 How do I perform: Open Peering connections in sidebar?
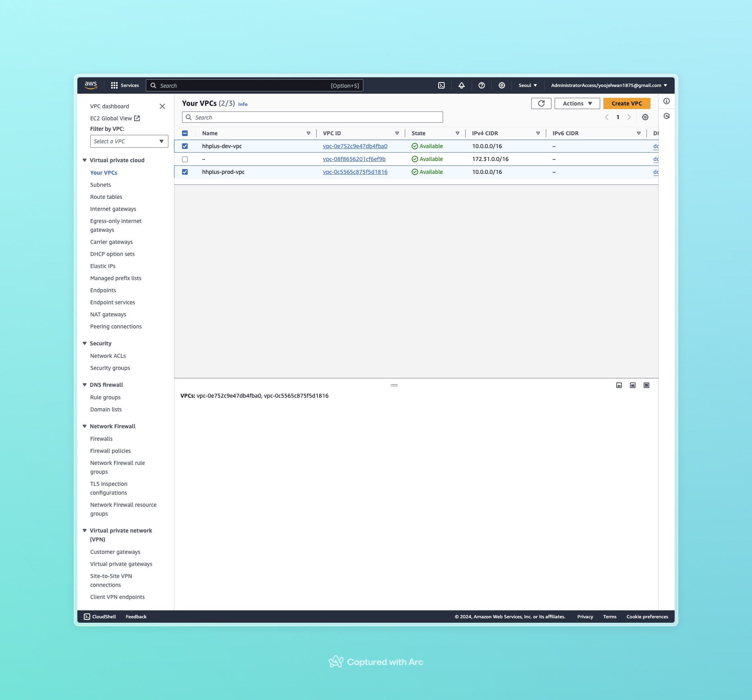116,326
